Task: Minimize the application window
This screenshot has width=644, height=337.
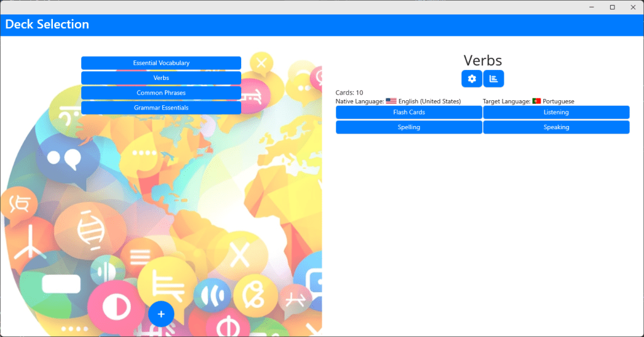Action: tap(592, 7)
